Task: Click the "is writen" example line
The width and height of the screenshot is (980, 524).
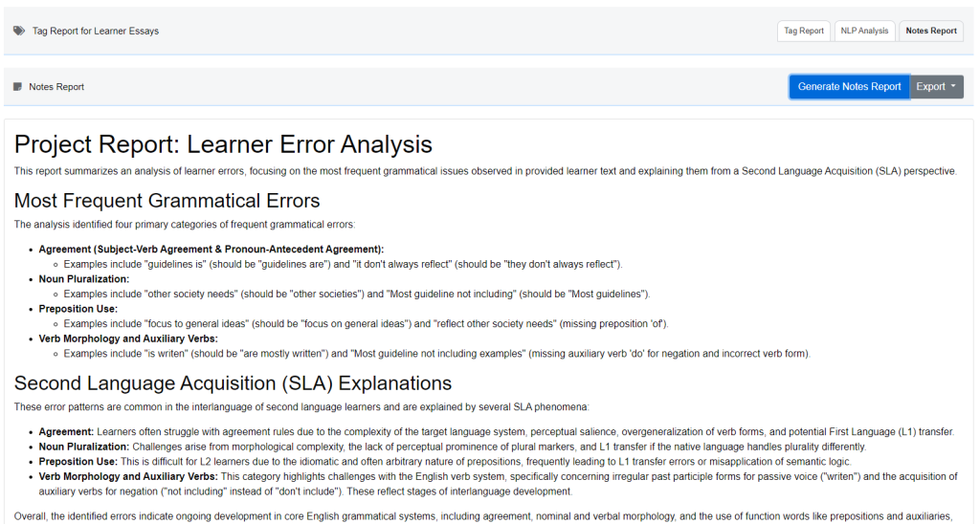Action: pyautogui.click(x=436, y=353)
